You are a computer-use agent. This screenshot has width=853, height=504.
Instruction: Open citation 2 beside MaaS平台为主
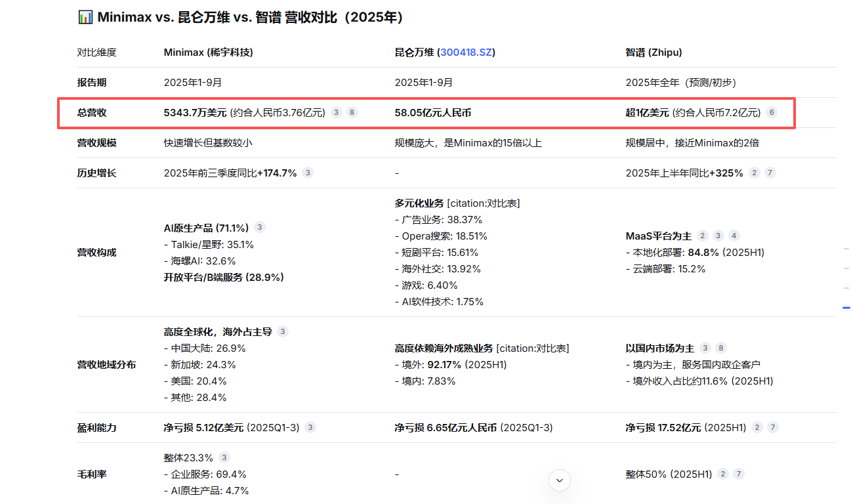pos(703,236)
